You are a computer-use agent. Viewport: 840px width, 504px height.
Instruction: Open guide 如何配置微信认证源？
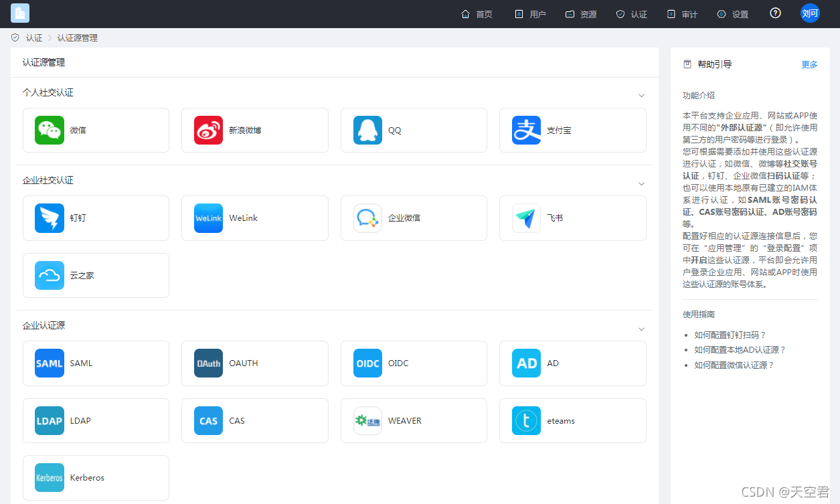[x=734, y=365]
